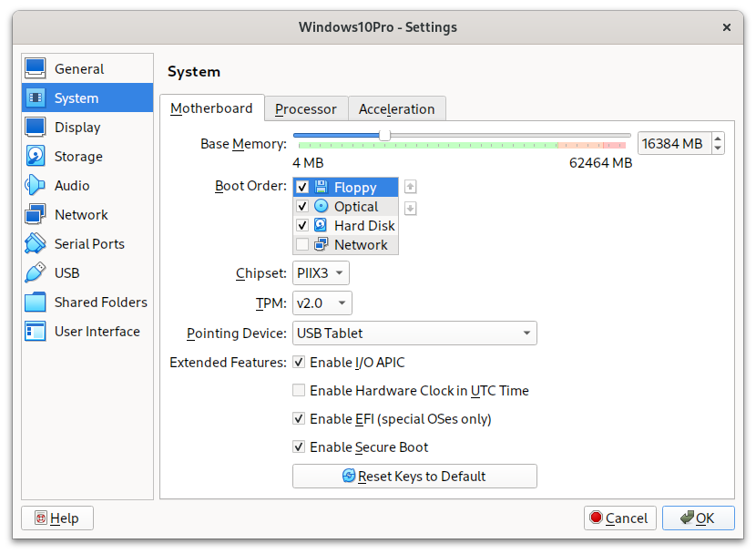Open User Interface layout icon
This screenshot has width=756, height=554.
coord(36,332)
